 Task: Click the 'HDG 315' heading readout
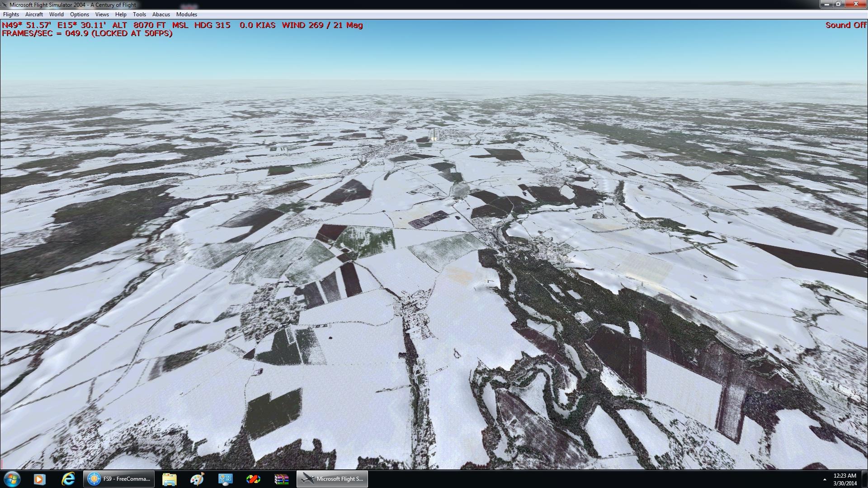tap(212, 25)
